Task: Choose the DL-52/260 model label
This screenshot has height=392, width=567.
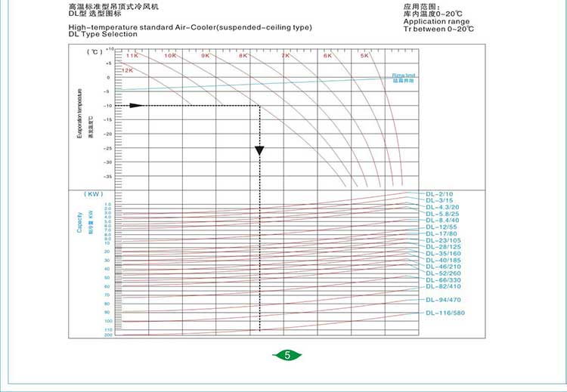Action: (x=443, y=273)
